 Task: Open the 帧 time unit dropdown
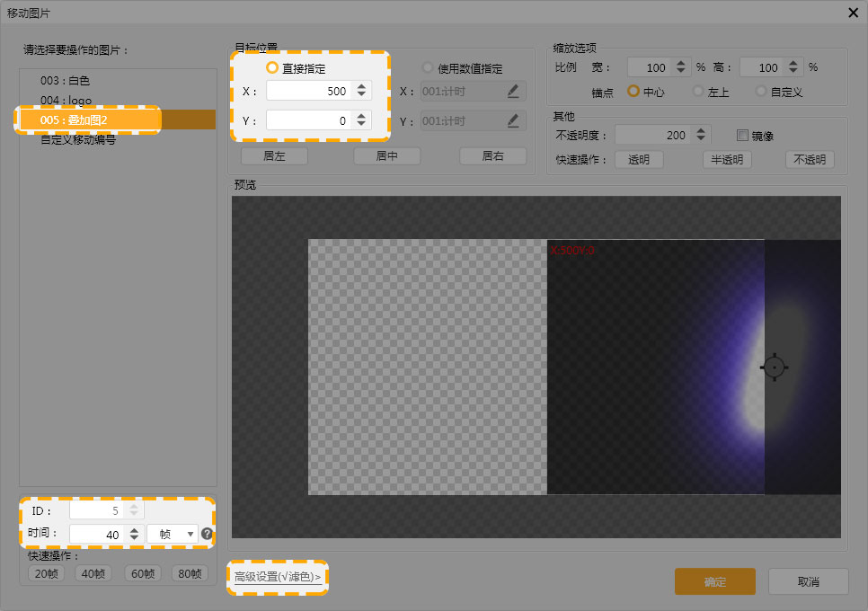click(x=172, y=534)
